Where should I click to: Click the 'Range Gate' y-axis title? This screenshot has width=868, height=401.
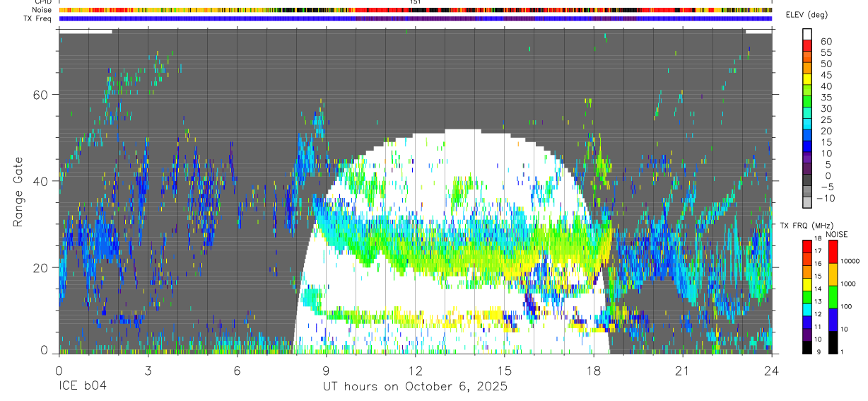tap(18, 192)
